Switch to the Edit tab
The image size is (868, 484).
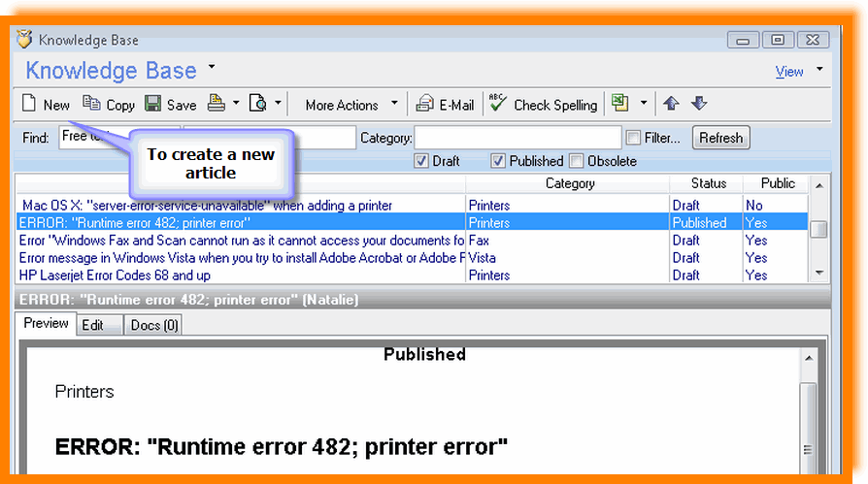click(93, 325)
